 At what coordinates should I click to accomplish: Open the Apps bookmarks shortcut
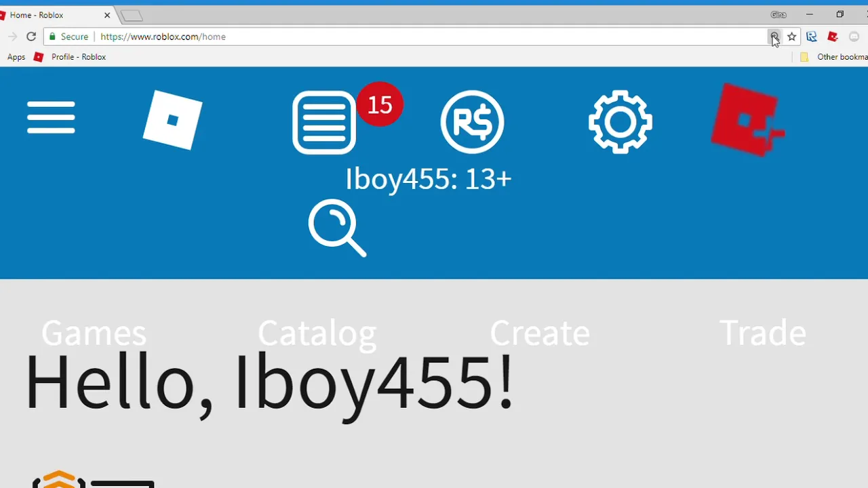tap(16, 57)
